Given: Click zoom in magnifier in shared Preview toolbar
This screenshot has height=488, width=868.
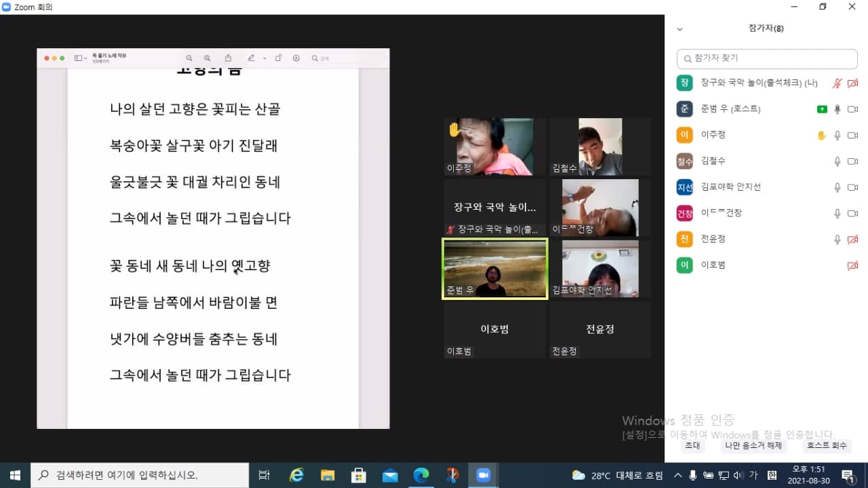Looking at the screenshot, I should point(208,58).
